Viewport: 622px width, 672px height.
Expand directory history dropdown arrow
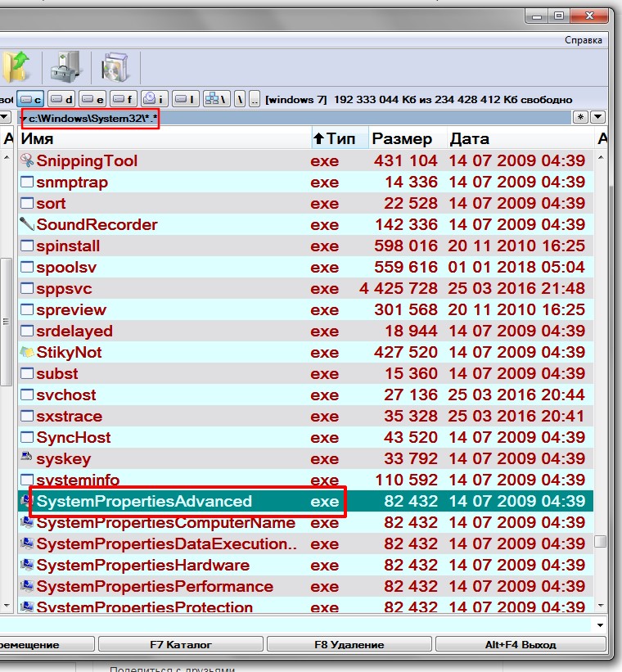[597, 118]
